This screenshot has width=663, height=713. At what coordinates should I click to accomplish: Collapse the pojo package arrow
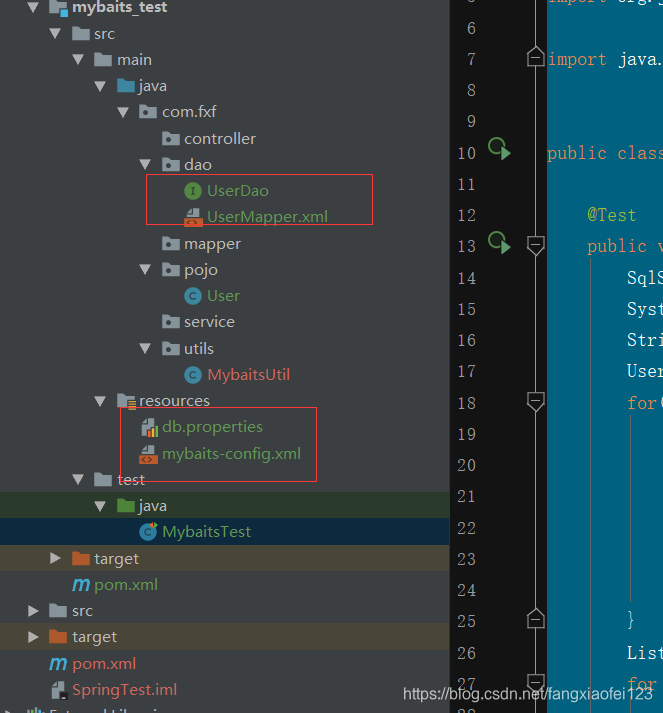coord(146,269)
